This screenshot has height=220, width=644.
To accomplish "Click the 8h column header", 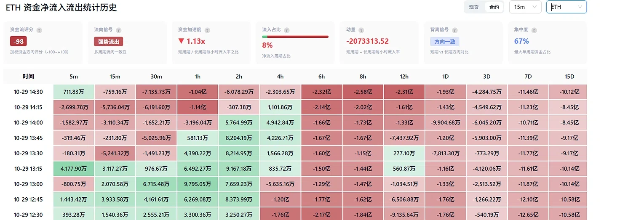I will coord(363,77).
